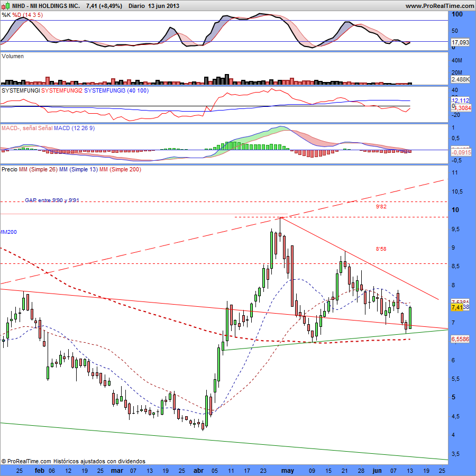The height and width of the screenshot is (476, 476).
Task: Click the black 'SYSTEMFUNGI' indicator label
Action: (21, 90)
